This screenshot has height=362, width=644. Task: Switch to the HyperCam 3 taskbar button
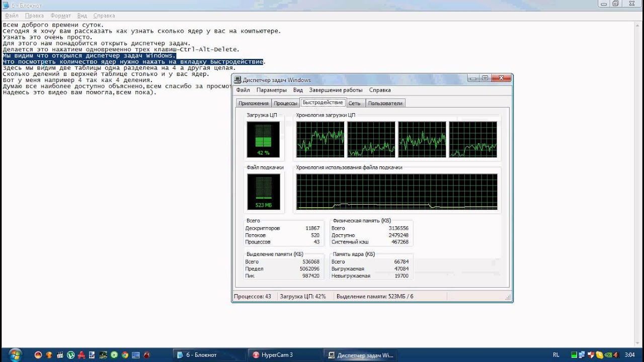[286, 355]
